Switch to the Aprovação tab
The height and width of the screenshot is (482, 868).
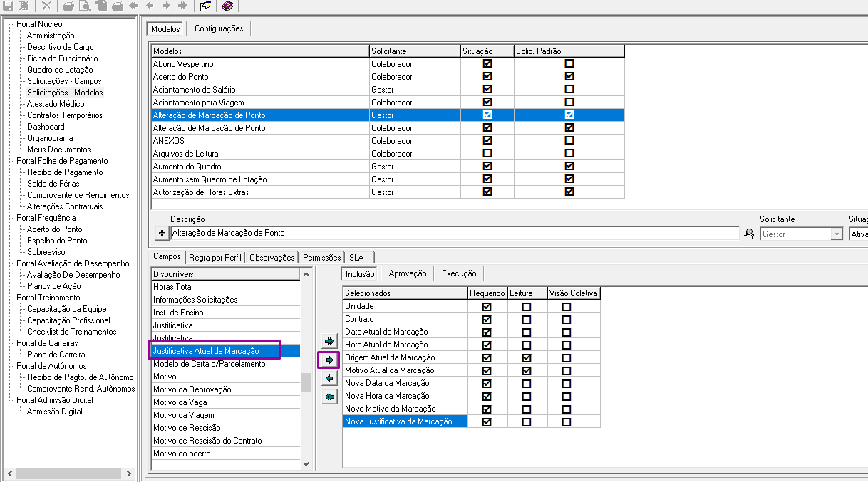(408, 273)
